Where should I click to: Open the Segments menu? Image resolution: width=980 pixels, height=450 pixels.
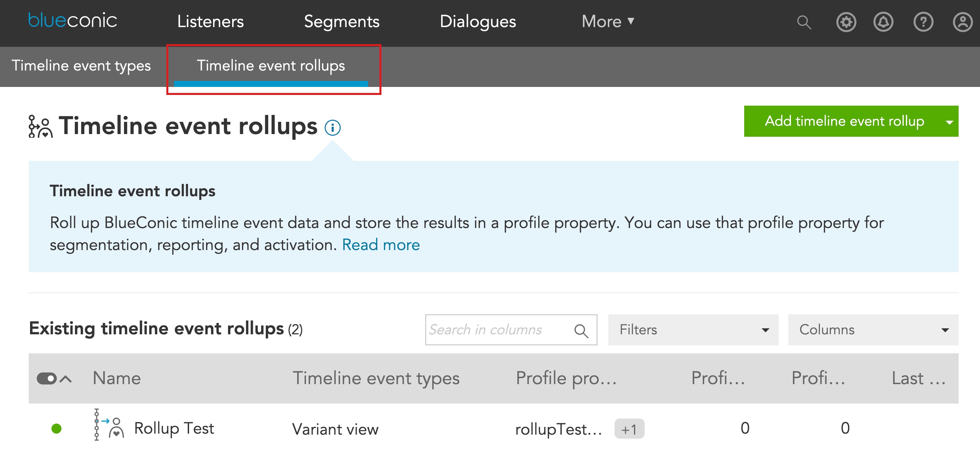tap(342, 21)
